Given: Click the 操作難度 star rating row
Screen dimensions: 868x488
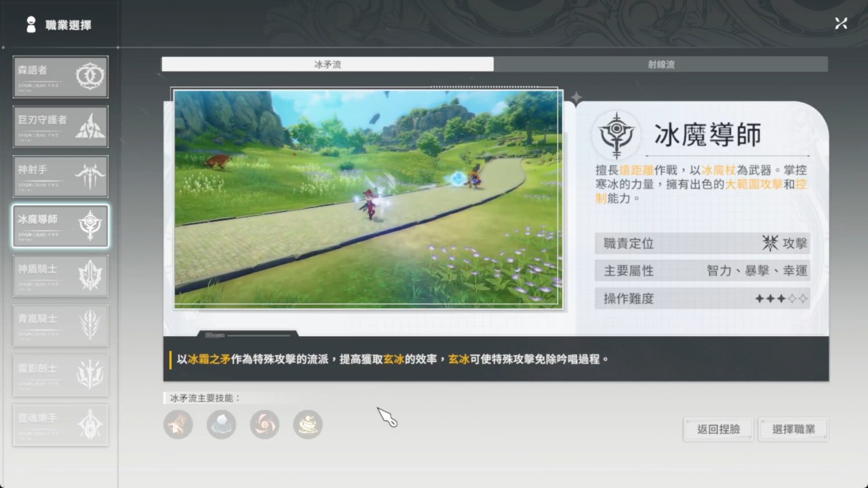Looking at the screenshot, I should coord(702,298).
